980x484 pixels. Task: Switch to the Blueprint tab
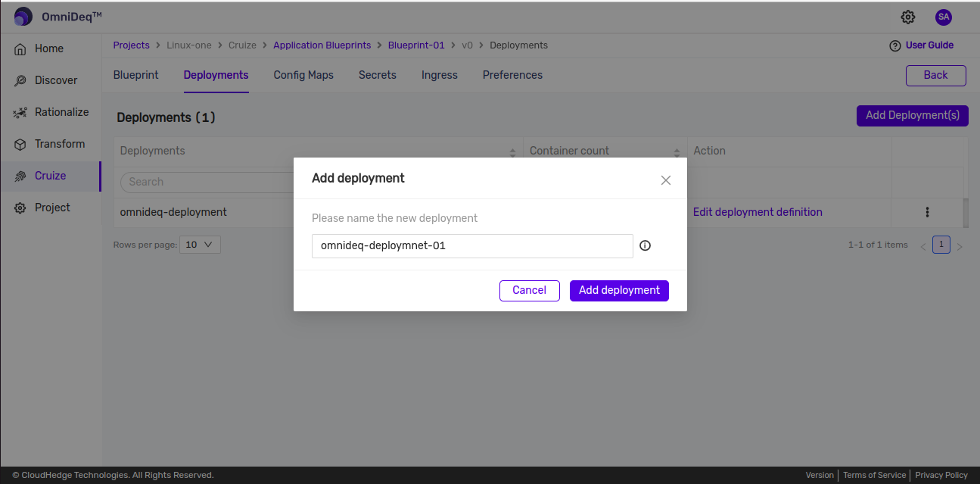[136, 75]
